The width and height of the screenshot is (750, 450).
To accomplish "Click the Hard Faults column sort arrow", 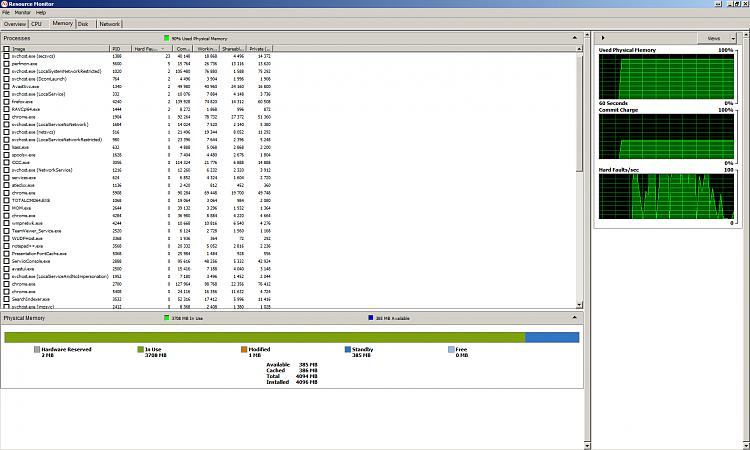I will pos(163,49).
